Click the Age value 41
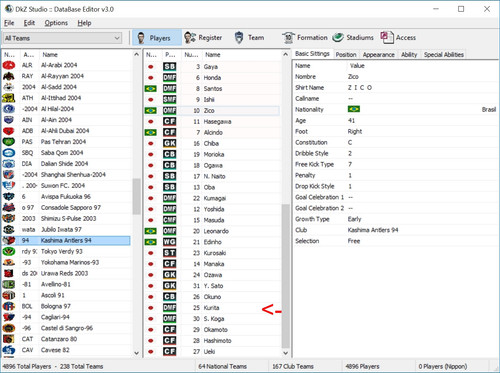The width and height of the screenshot is (500, 373). tap(351, 120)
